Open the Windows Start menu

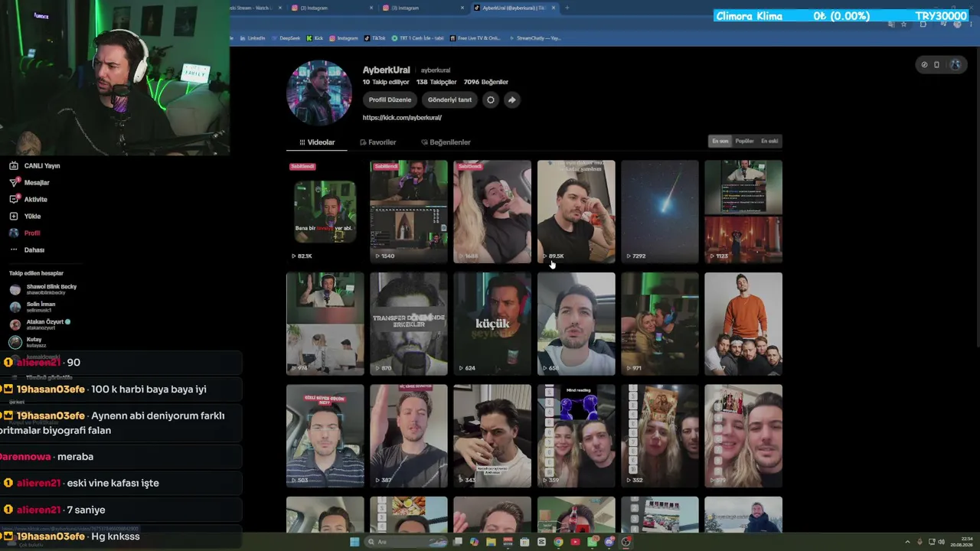point(354,542)
